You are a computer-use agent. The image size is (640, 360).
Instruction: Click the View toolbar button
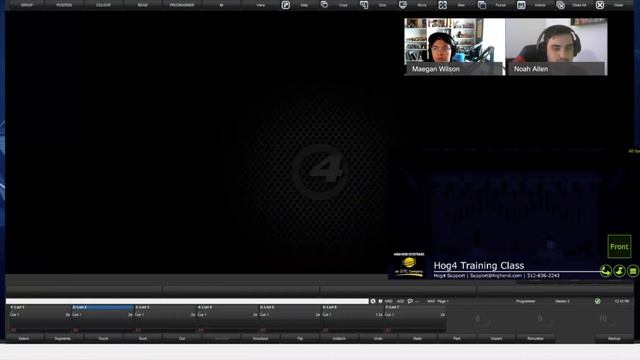tap(261, 5)
